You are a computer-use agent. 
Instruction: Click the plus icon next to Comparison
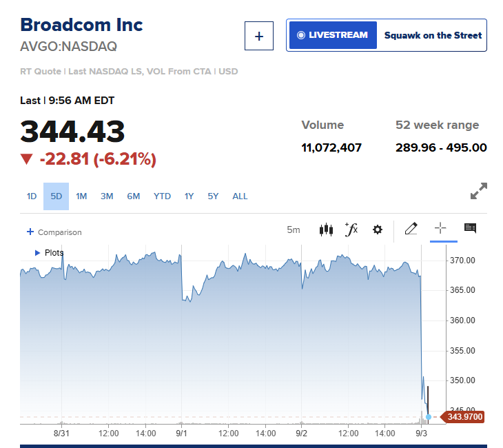click(x=30, y=232)
